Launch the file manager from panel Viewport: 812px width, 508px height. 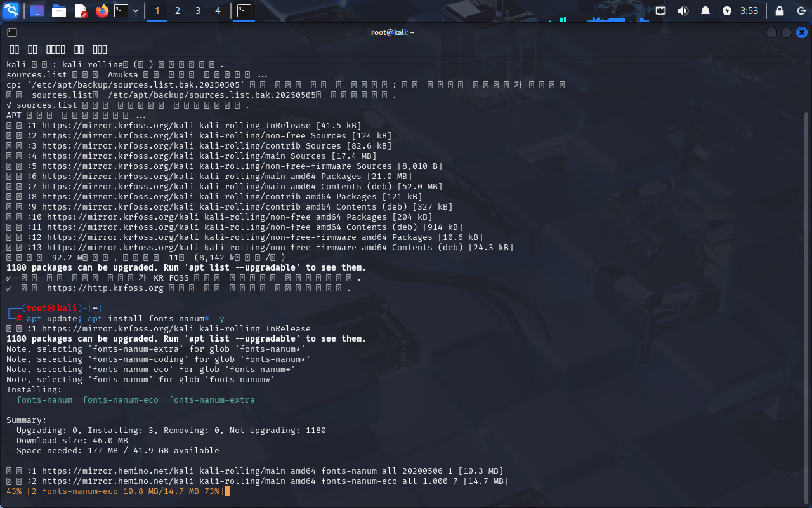59,11
